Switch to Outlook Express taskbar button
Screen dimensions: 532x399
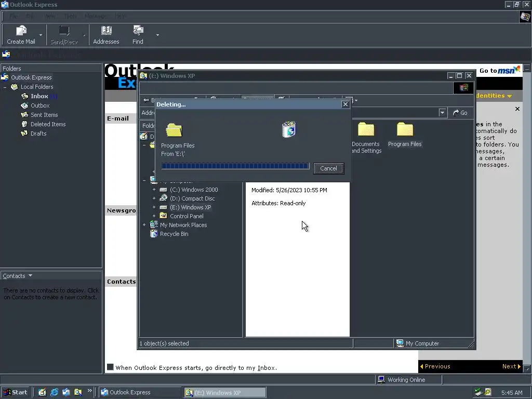pos(140,392)
